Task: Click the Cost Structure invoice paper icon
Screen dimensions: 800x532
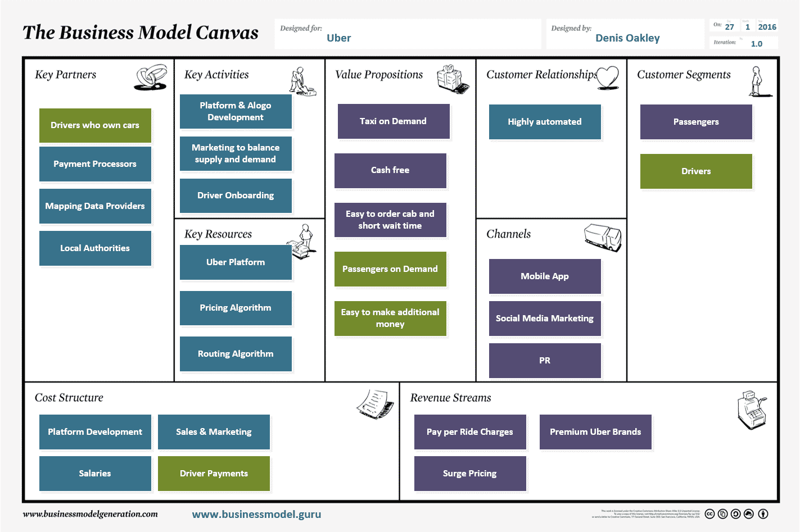Action: pos(375,404)
